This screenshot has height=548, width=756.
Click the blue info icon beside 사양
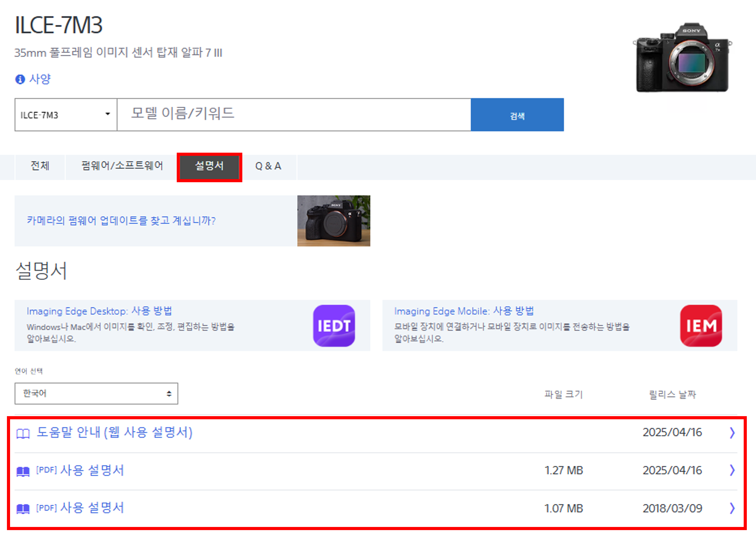pyautogui.click(x=20, y=79)
